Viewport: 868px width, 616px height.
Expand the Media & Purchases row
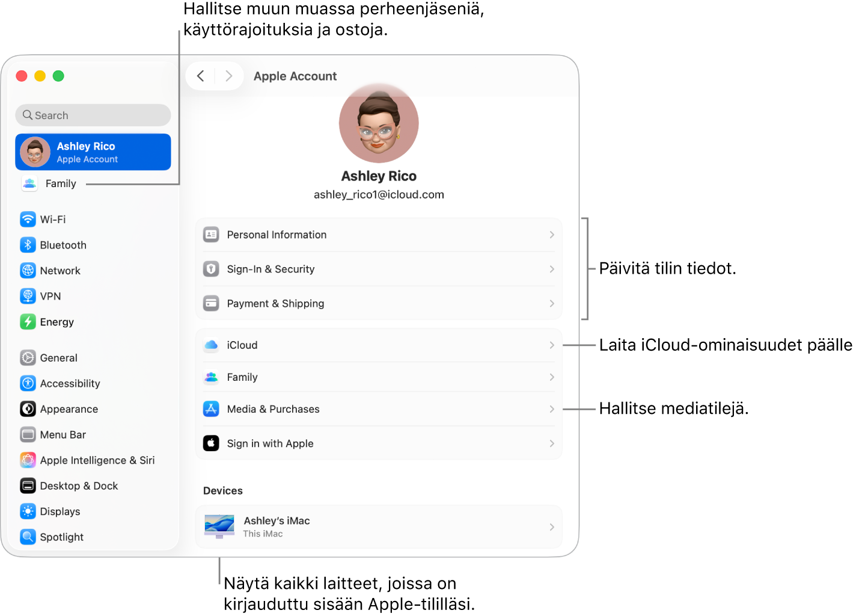point(378,409)
